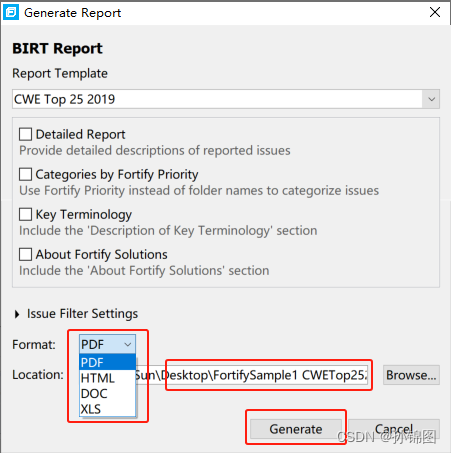
Task: Click the Generate button
Action: coord(296,429)
